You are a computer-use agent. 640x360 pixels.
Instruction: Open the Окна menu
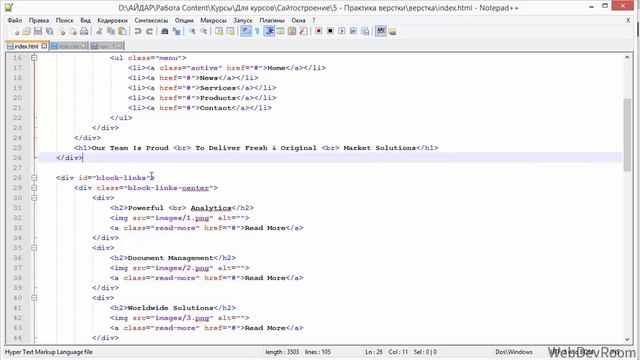298,20
